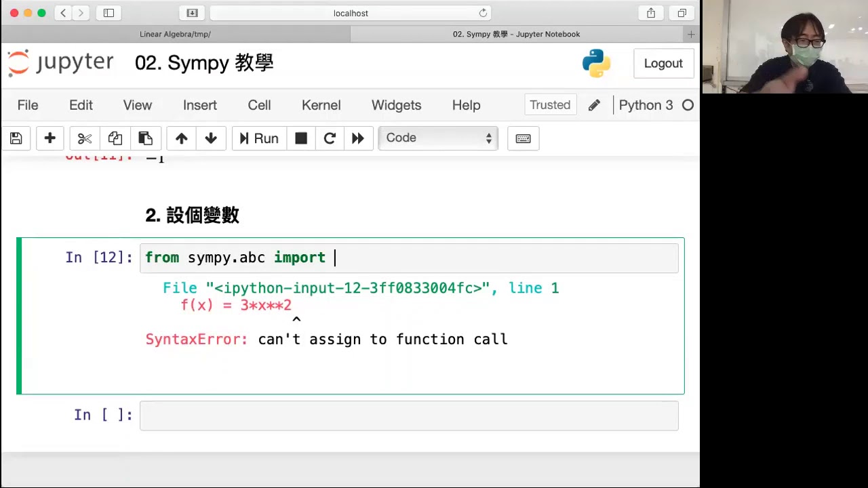Click the empty code cell input

point(408,415)
